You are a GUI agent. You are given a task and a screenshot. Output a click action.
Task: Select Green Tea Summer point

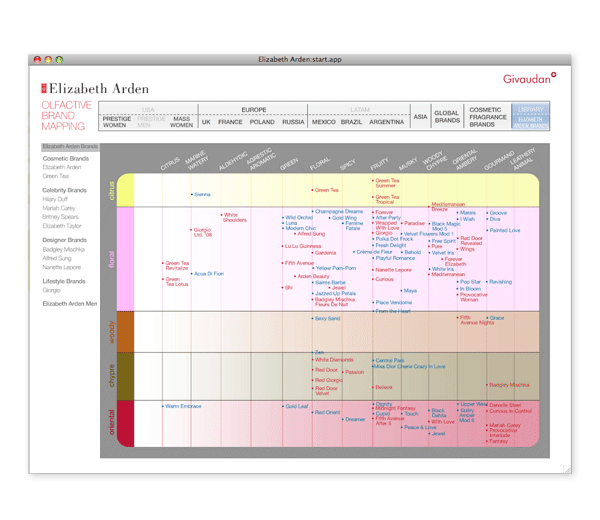pyautogui.click(x=386, y=183)
